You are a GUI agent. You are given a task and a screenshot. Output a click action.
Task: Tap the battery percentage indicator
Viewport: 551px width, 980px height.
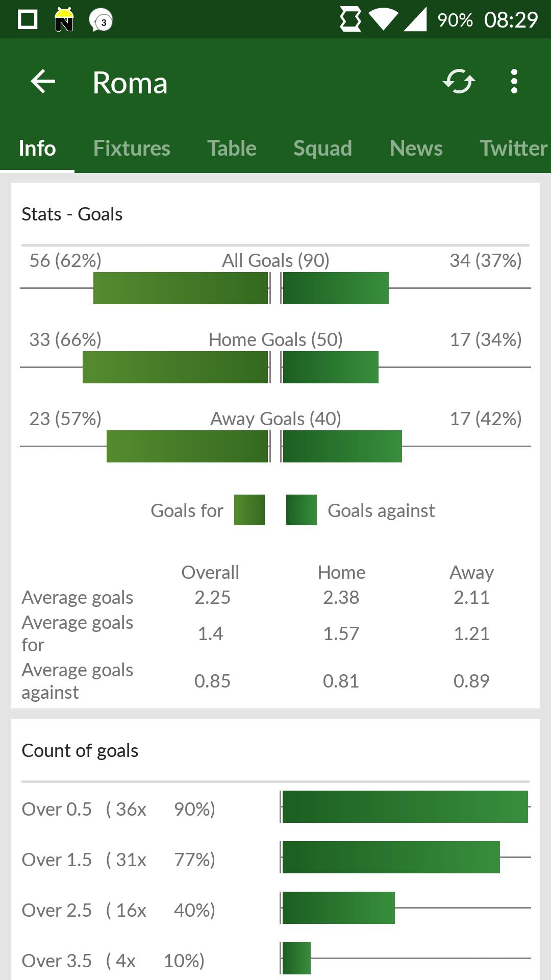tap(455, 20)
